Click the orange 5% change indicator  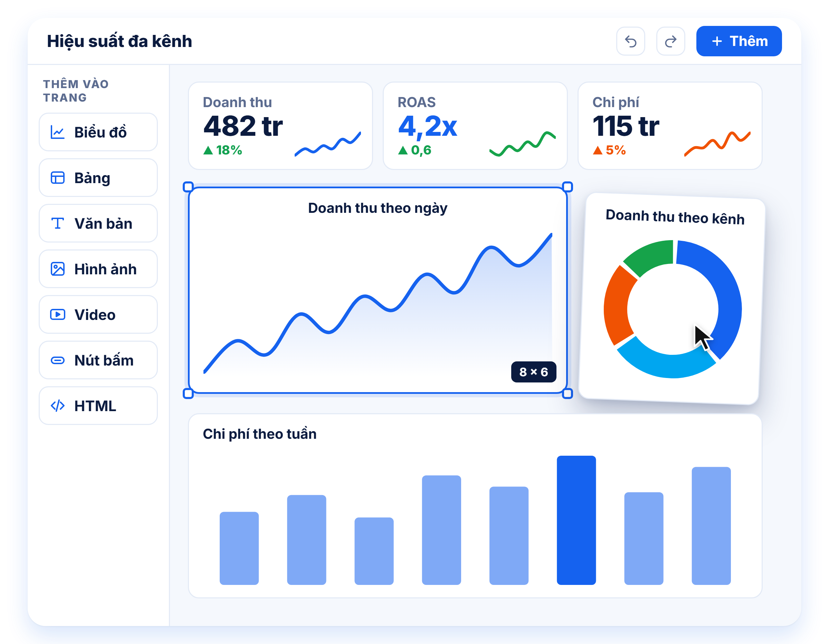[609, 150]
